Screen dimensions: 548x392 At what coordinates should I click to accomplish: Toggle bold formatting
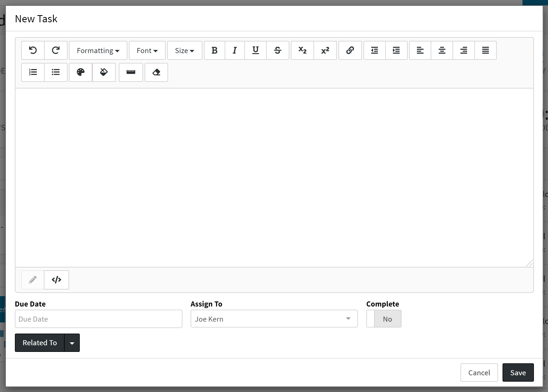(215, 50)
